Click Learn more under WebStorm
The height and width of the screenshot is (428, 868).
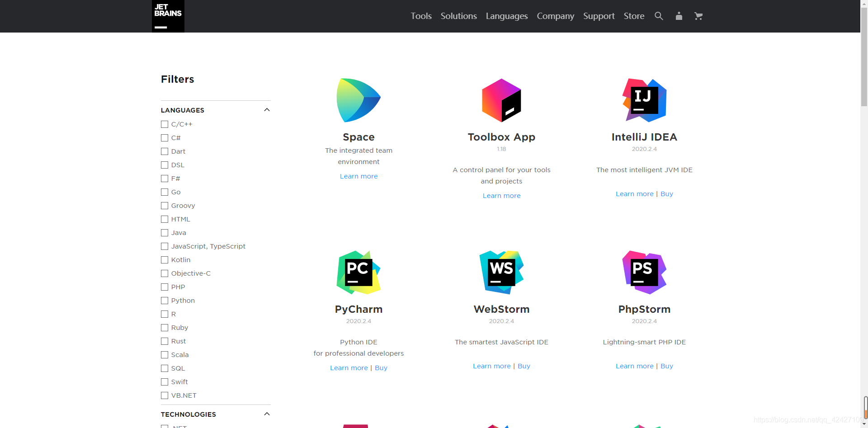tap(492, 366)
